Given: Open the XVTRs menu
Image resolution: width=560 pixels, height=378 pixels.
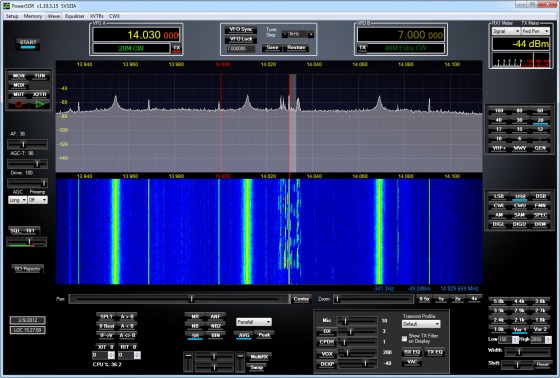Looking at the screenshot, I should coord(96,16).
